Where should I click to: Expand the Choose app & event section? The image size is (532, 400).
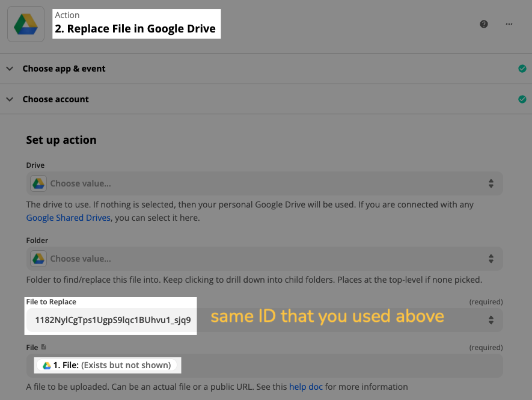click(x=10, y=69)
